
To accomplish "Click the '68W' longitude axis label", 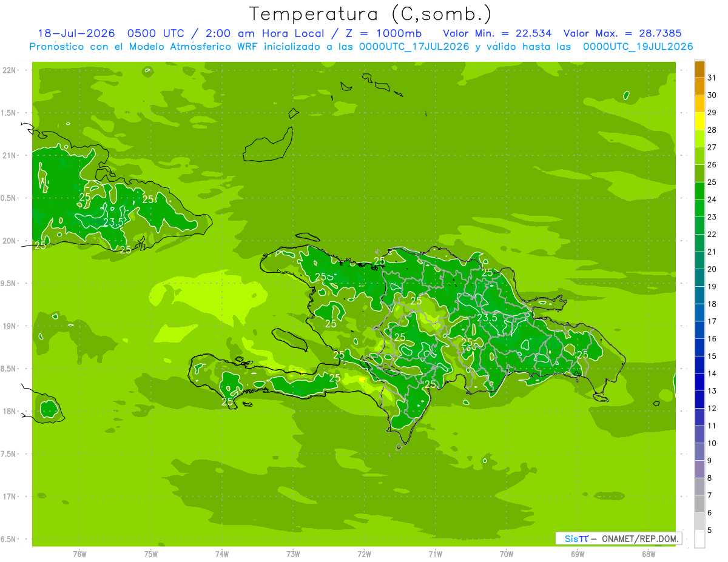I will pyautogui.click(x=649, y=554).
